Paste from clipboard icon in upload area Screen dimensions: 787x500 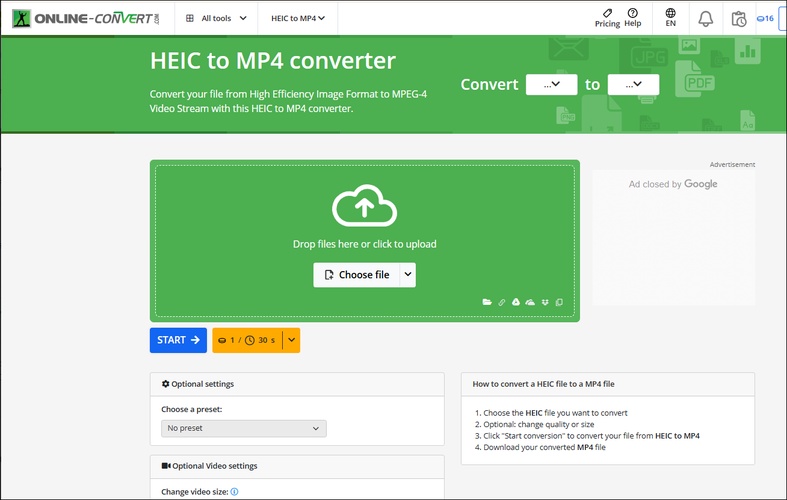[x=559, y=302]
